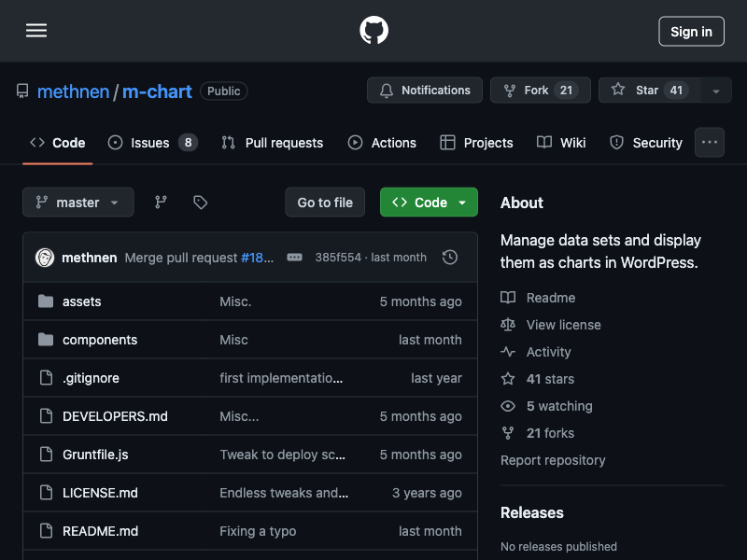Click the assets folder icon
747x560 pixels.
[x=46, y=301]
